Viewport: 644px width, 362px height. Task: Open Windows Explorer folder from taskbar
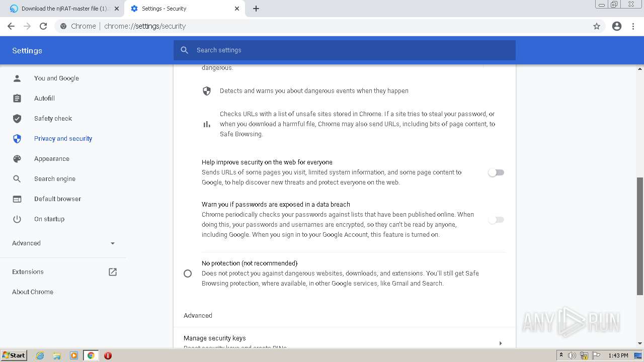(x=57, y=355)
